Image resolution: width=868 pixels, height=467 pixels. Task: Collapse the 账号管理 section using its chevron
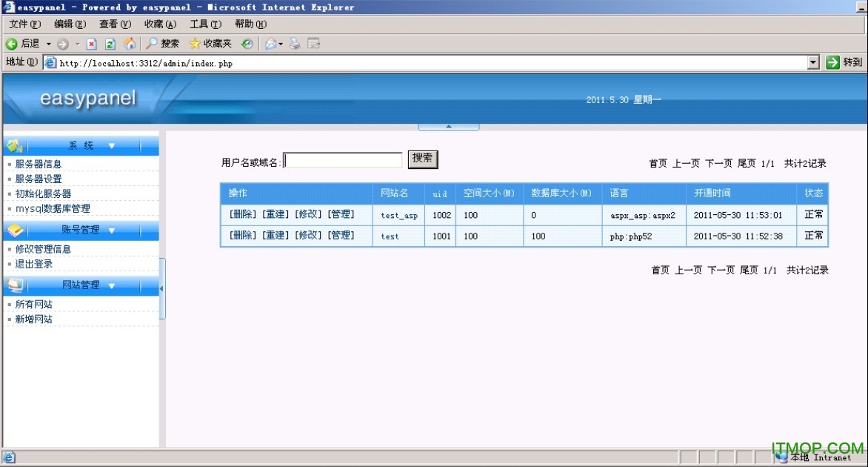tap(111, 231)
